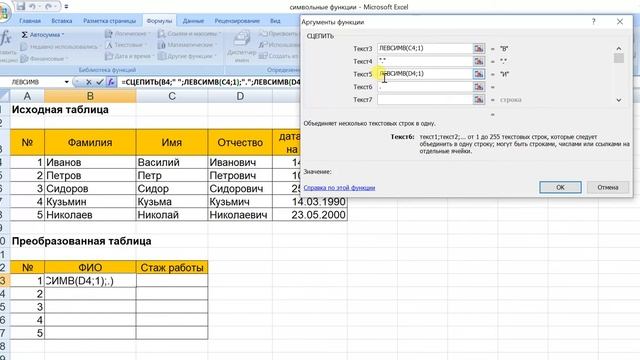
Task: Click into the Текст5 argument field
Action: click(x=425, y=74)
